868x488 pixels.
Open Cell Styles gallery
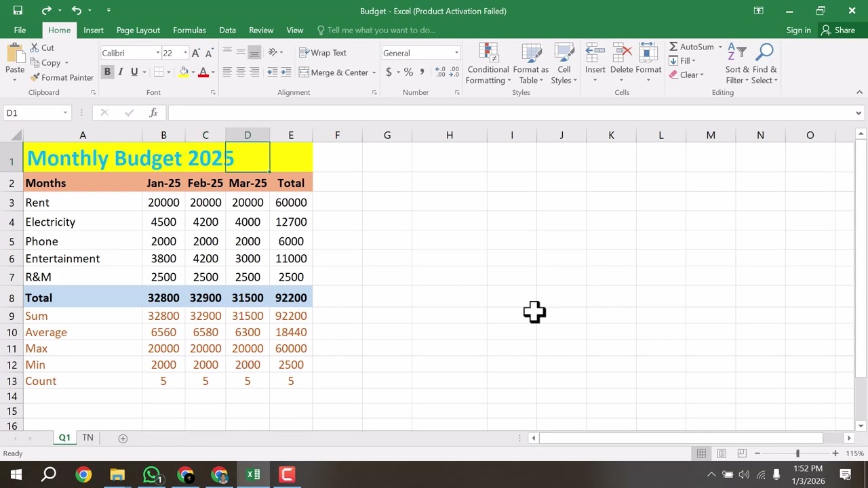pos(564,64)
